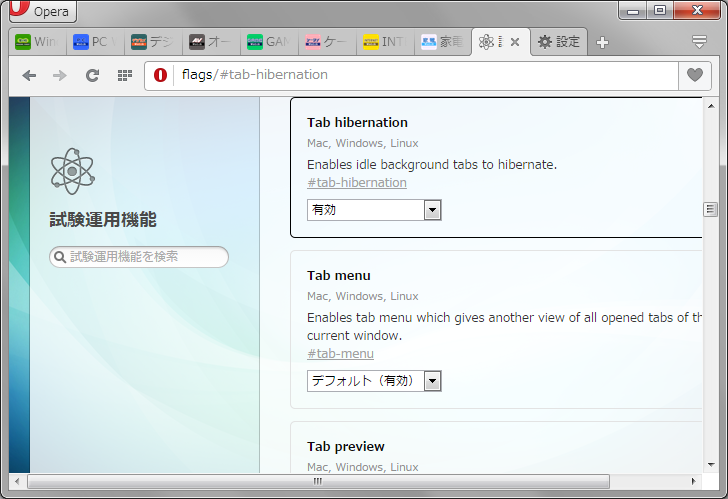Open the Tab menu デフォルト（有効） dropdown
This screenshot has height=499, width=728.
pos(374,381)
